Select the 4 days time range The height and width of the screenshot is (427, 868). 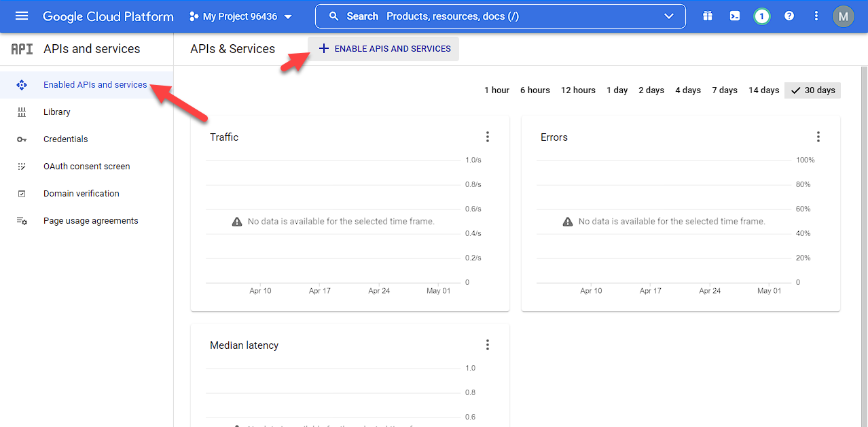[688, 90]
